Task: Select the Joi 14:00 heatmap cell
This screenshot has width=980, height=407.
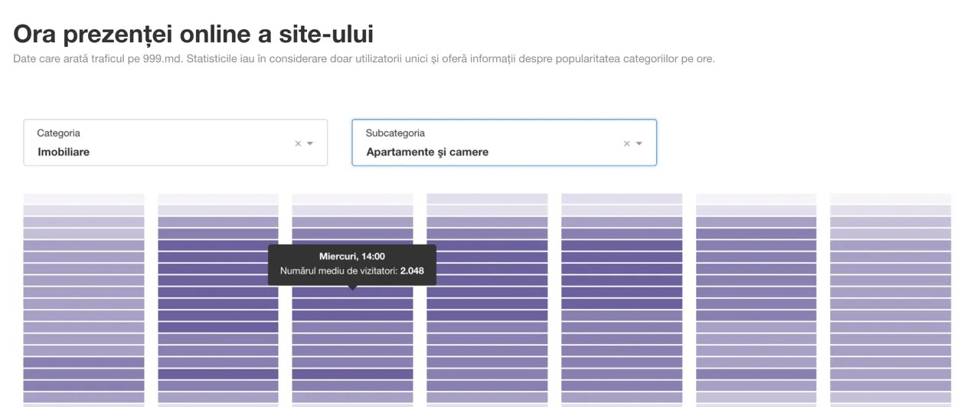Action: [487, 292]
